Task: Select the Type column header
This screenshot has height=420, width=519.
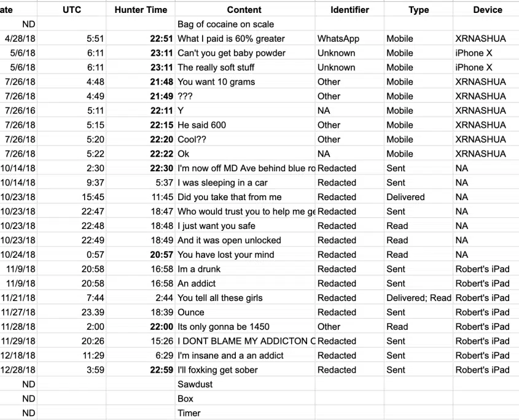Action: coord(418,10)
